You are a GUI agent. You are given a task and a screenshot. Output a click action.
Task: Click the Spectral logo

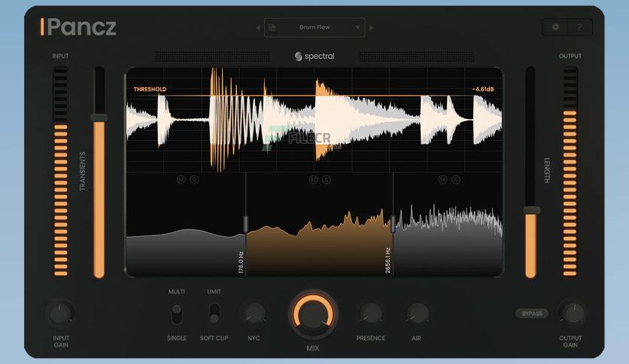tap(314, 56)
